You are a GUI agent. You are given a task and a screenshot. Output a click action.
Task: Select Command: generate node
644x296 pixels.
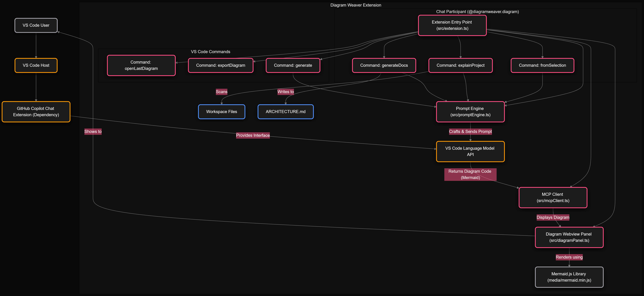[x=293, y=65]
